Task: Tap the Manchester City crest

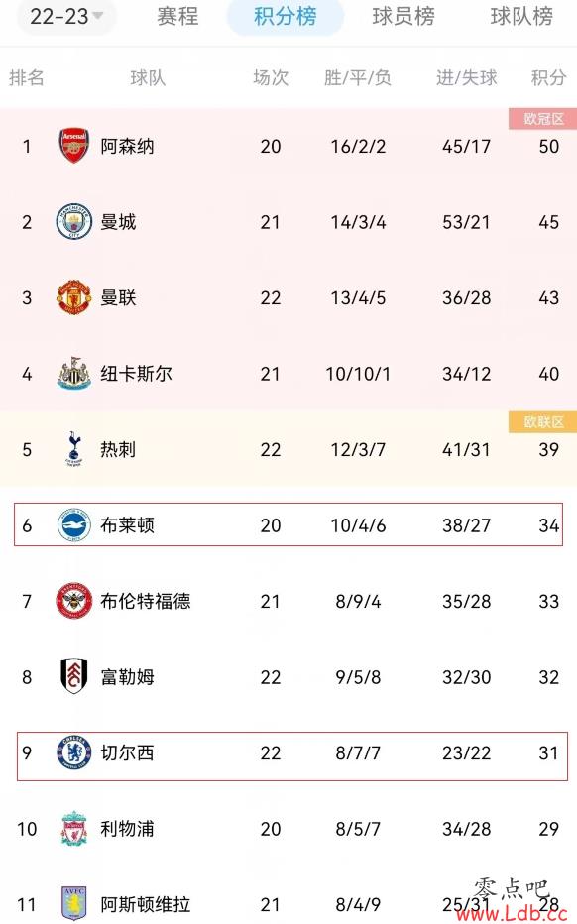Action: tap(73, 221)
